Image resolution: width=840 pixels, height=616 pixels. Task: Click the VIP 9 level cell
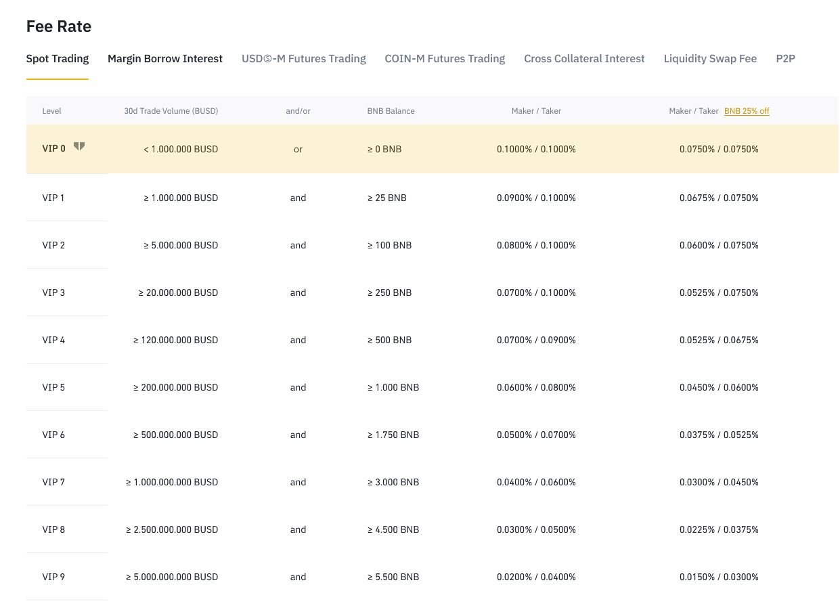[53, 577]
